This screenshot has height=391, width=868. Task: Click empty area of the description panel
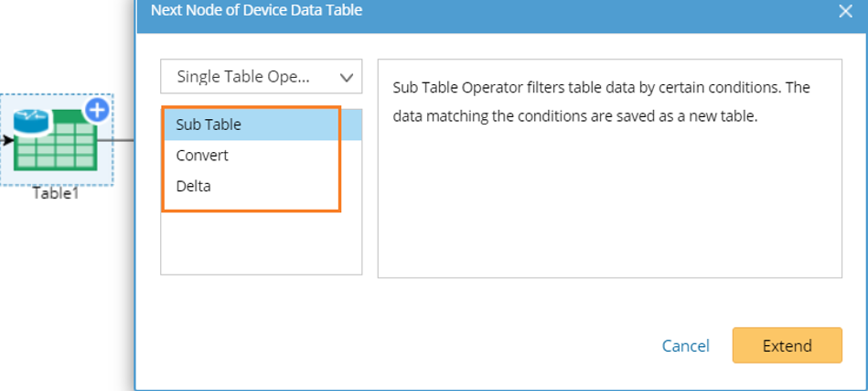coord(608,211)
